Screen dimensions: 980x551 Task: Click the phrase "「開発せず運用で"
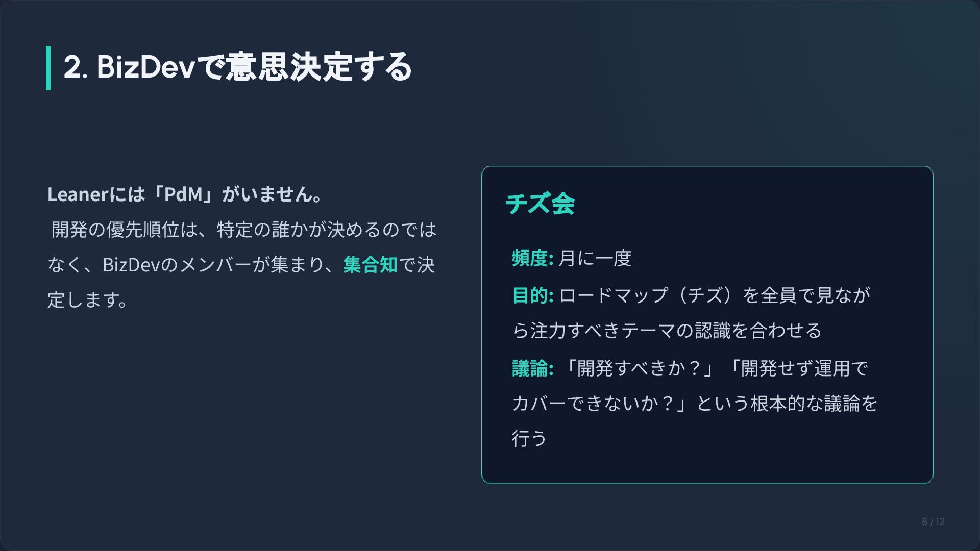(x=797, y=368)
